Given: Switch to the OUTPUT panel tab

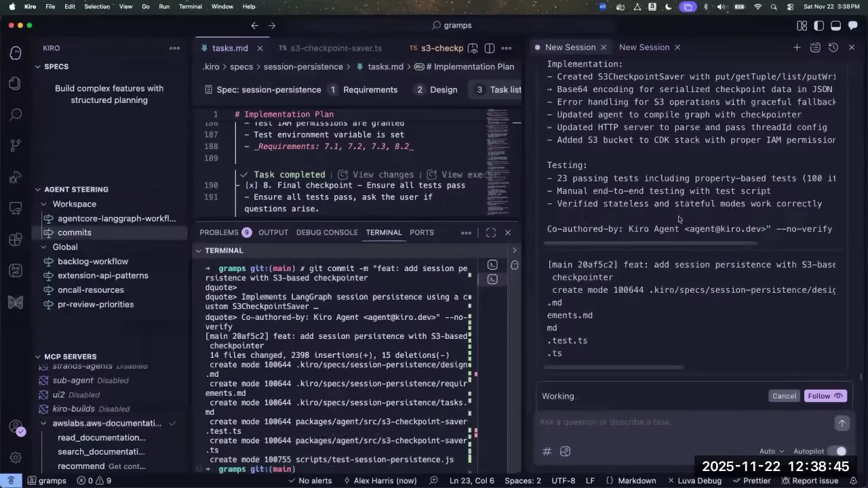Looking at the screenshot, I should pos(273,232).
